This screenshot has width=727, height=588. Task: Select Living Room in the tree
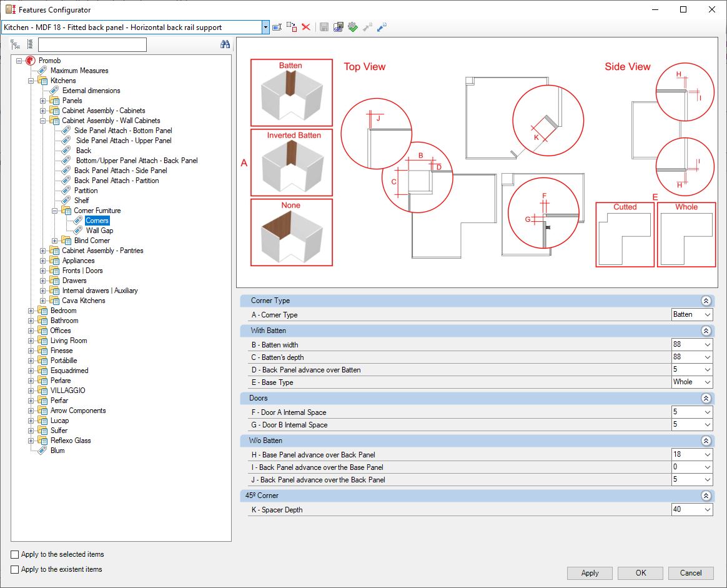[x=69, y=341]
